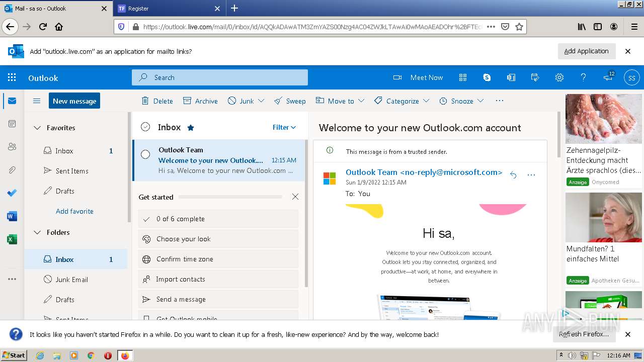
Task: Show more toolbar commands ellipsis
Action: [x=500, y=101]
